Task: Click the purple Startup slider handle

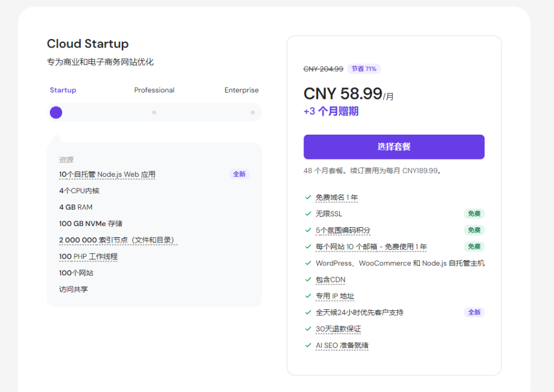Action: (56, 112)
